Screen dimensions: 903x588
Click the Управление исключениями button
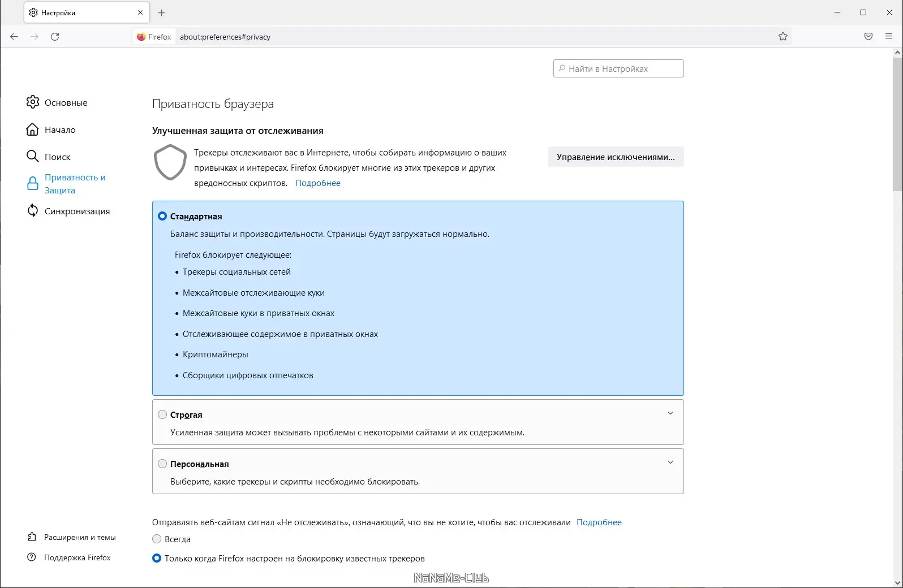tap(616, 157)
